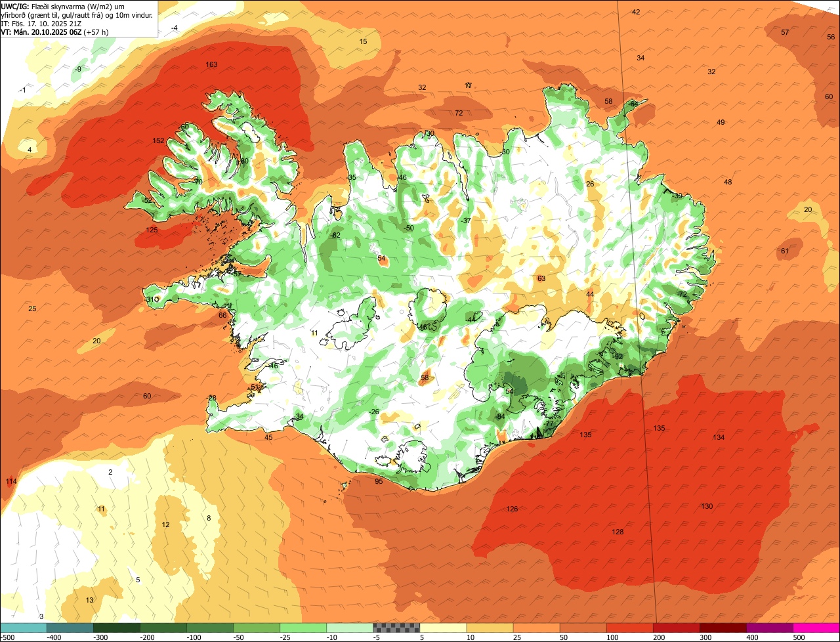The image size is (840, 642).
Task: Click the 'VT: Mán. 20.10.2025 06Z (+57 h)' line
Action: [55, 32]
